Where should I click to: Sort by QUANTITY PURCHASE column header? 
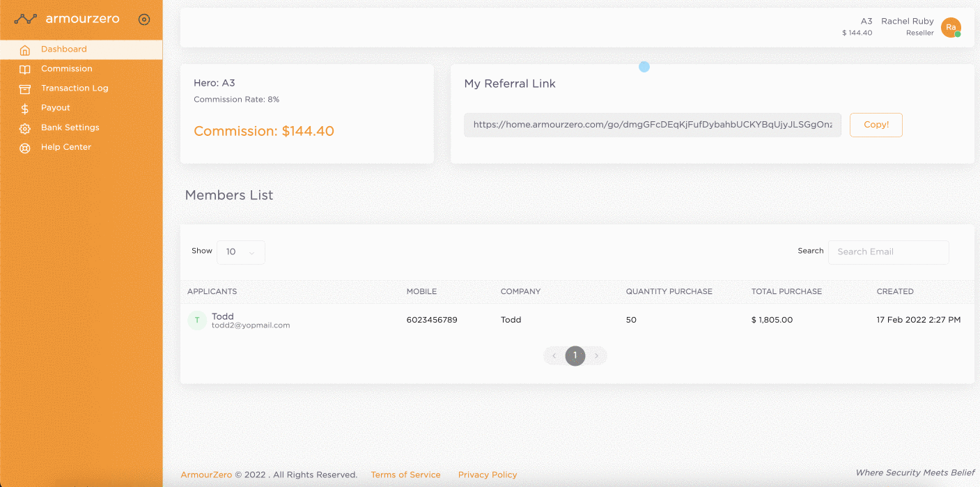point(669,291)
